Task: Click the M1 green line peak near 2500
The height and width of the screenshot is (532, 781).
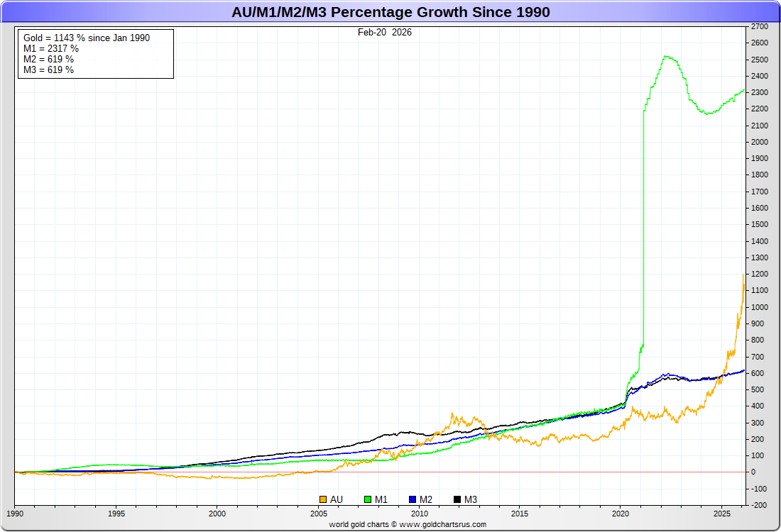Action: [667, 57]
